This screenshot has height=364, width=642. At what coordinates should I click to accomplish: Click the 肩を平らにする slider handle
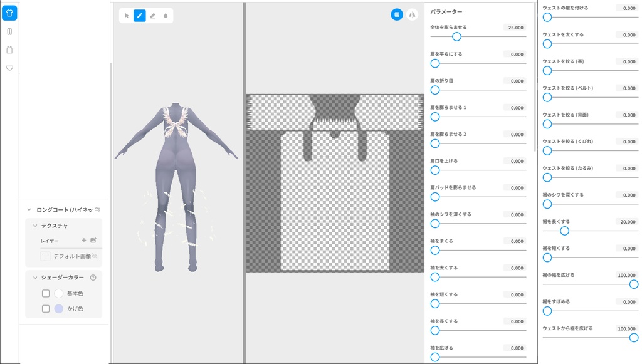435,63
